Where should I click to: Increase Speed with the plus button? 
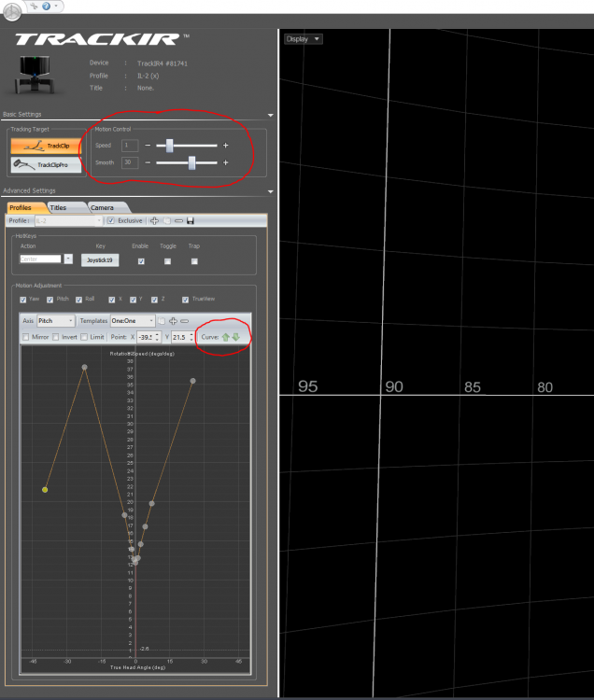tap(225, 146)
